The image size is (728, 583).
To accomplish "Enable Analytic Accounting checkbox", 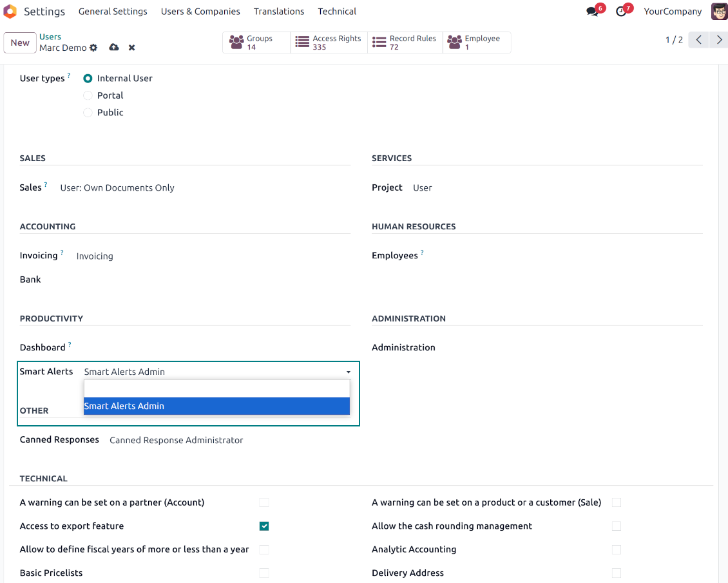I will coord(617,550).
